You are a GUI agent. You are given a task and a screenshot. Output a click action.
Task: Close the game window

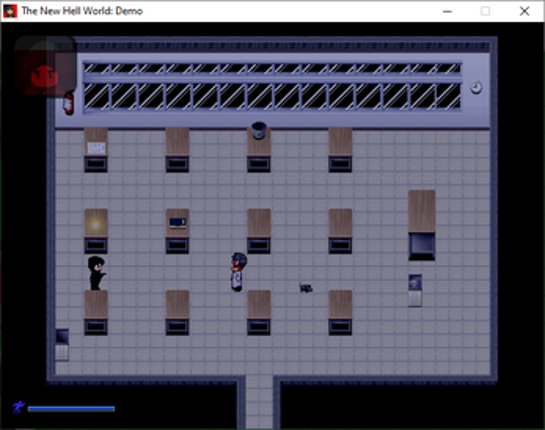tap(524, 11)
